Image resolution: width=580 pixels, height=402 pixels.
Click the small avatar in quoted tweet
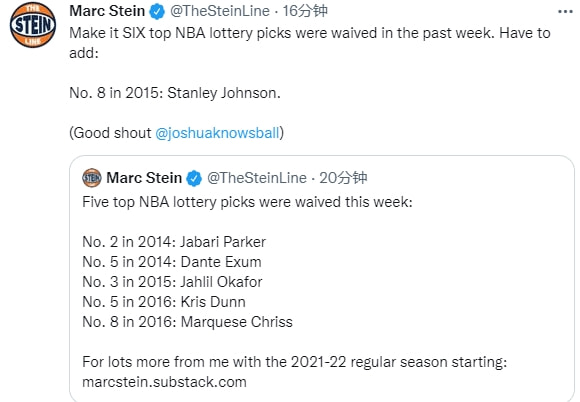click(92, 178)
